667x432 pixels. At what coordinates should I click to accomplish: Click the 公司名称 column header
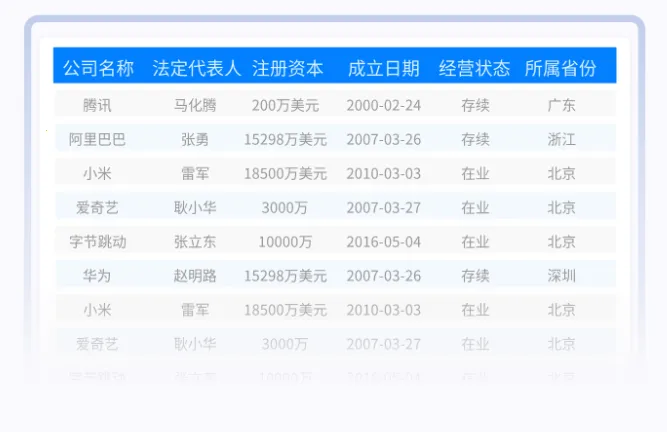point(98,68)
